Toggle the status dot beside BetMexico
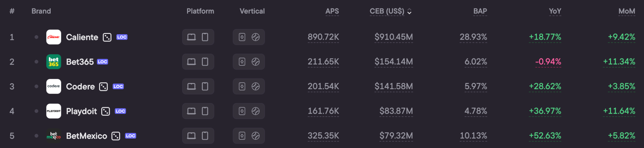This screenshot has width=644, height=148. [36, 136]
